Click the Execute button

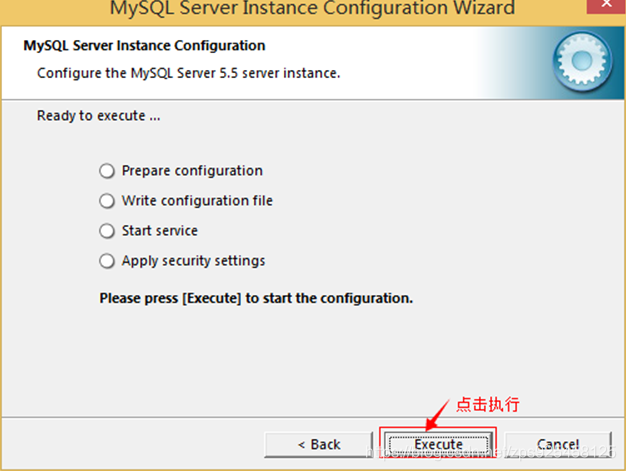pyautogui.click(x=438, y=444)
